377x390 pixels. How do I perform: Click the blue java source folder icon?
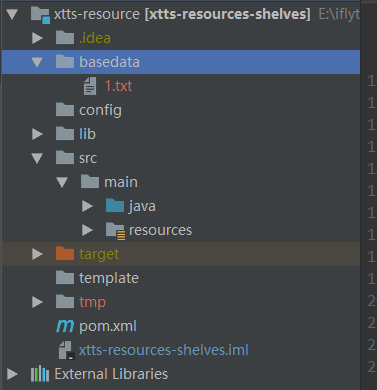(115, 206)
